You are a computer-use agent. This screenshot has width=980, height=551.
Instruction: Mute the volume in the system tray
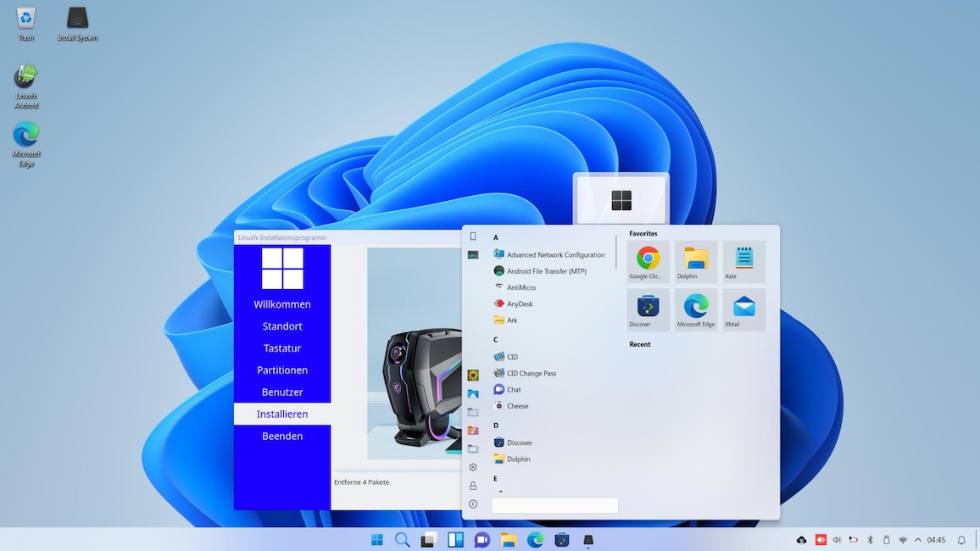838,540
